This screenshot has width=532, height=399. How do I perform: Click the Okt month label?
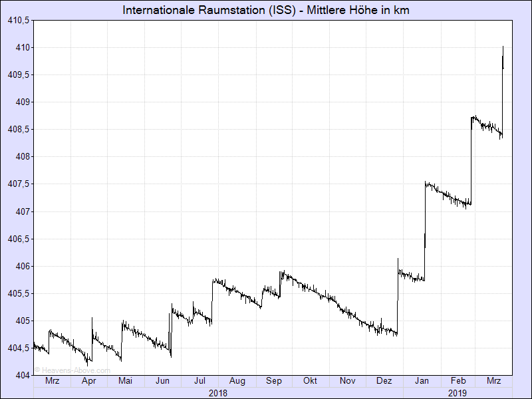[x=310, y=381]
